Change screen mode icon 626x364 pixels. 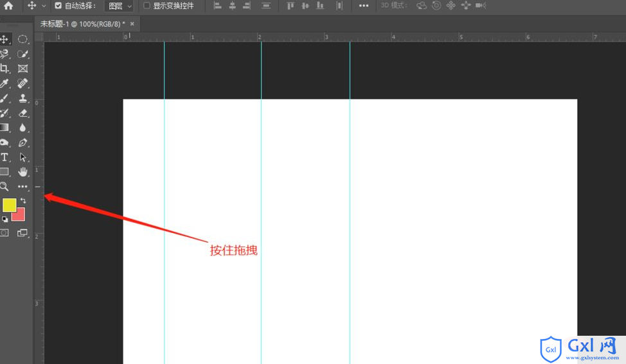point(22,233)
